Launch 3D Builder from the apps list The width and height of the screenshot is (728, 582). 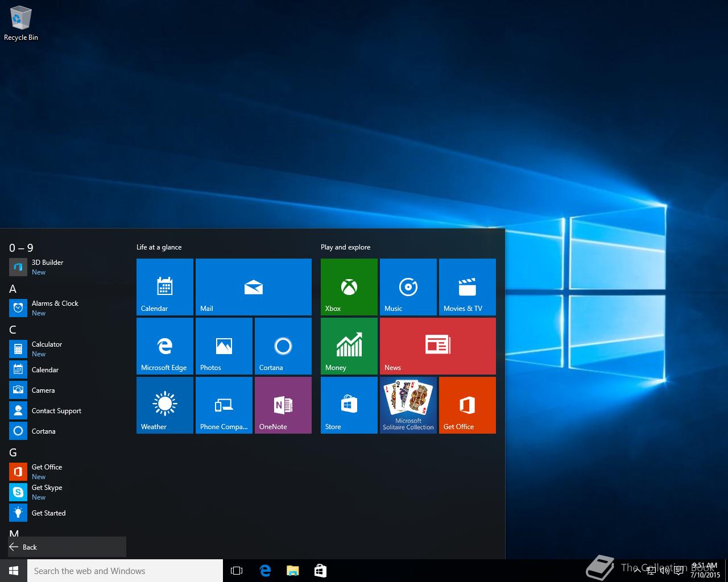click(67, 267)
